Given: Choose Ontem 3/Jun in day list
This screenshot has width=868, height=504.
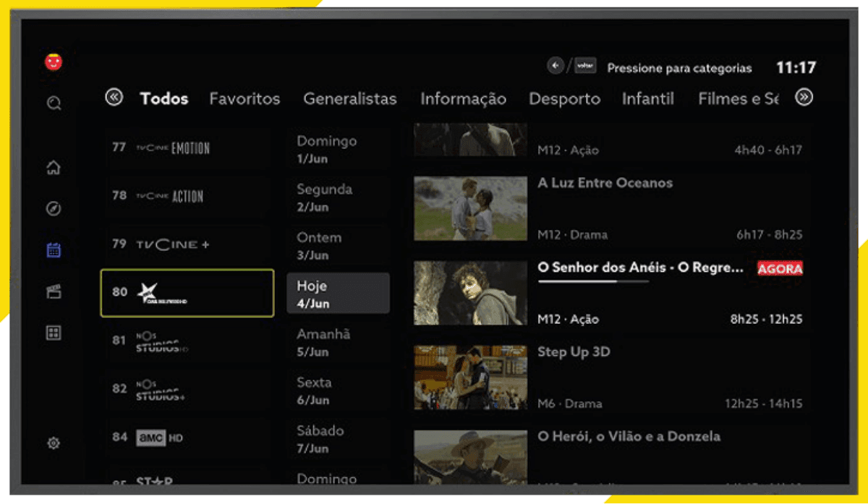Looking at the screenshot, I should [x=338, y=245].
